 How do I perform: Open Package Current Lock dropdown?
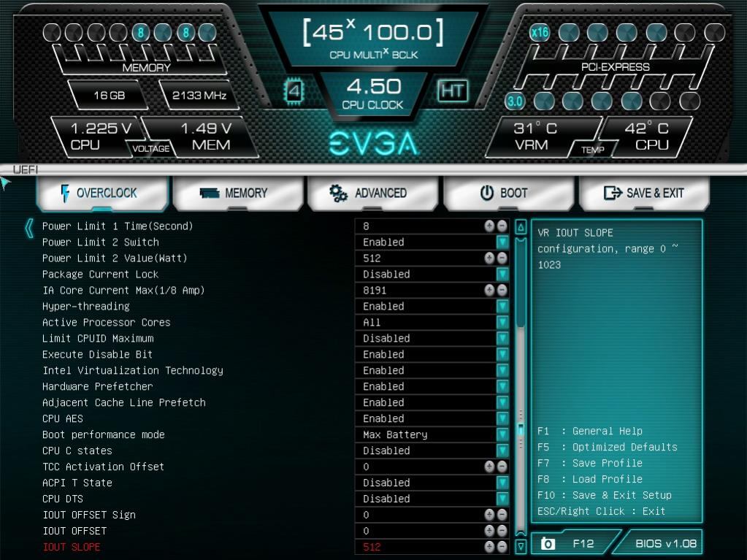point(502,275)
